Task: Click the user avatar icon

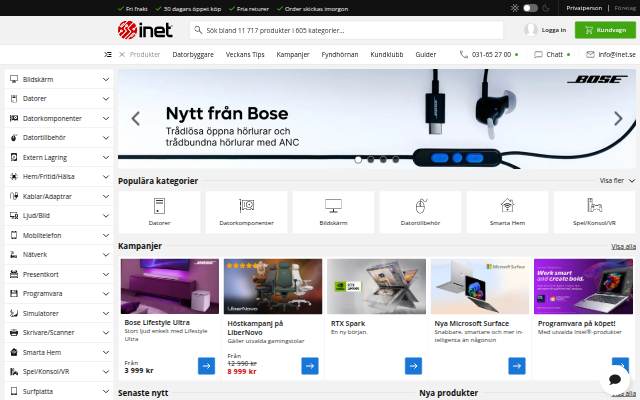Action: (531, 30)
